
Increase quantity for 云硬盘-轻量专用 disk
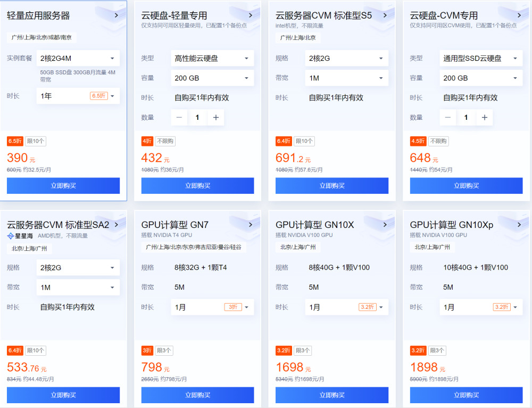click(x=215, y=118)
